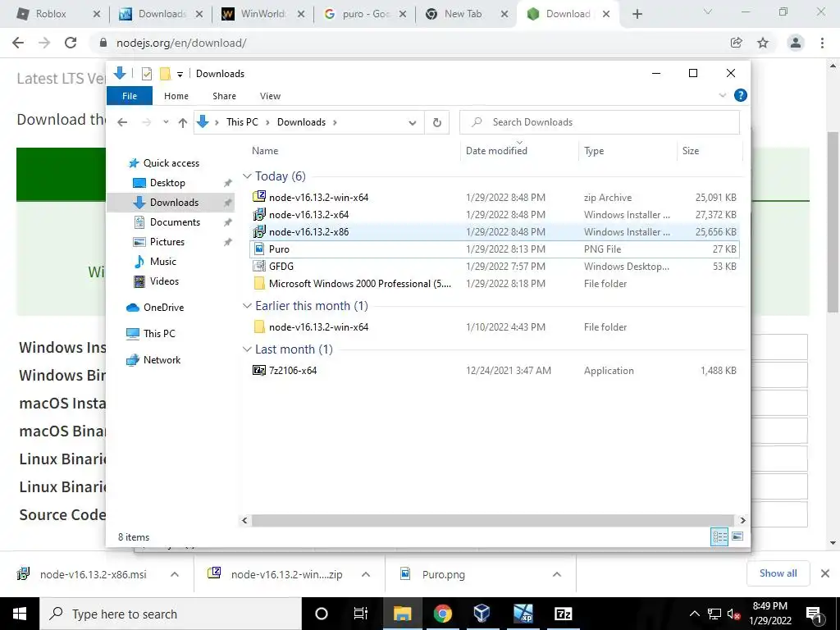The width and height of the screenshot is (840, 630).
Task: Switch to the Share ribbon tab
Action: point(224,96)
